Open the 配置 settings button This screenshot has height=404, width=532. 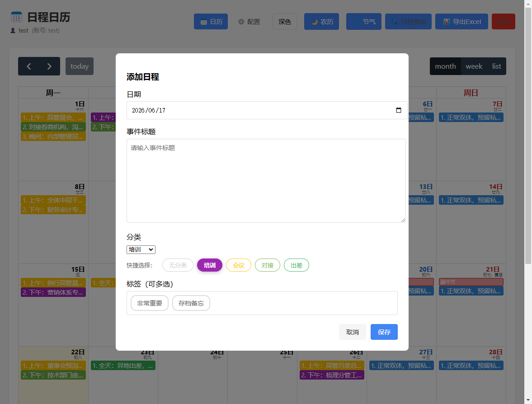point(249,21)
